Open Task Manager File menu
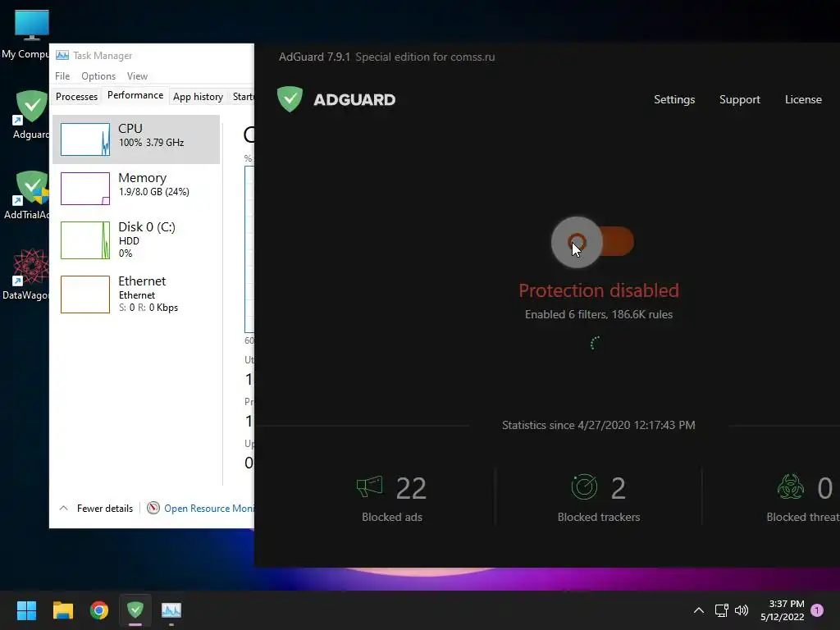 tap(62, 76)
